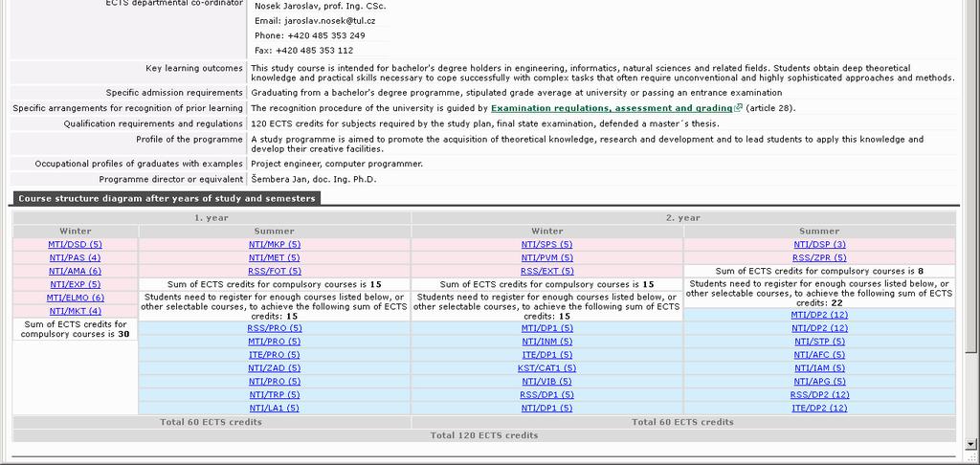980x465 pixels.
Task: Open course KST/CAT1 (5)
Action: tap(546, 368)
